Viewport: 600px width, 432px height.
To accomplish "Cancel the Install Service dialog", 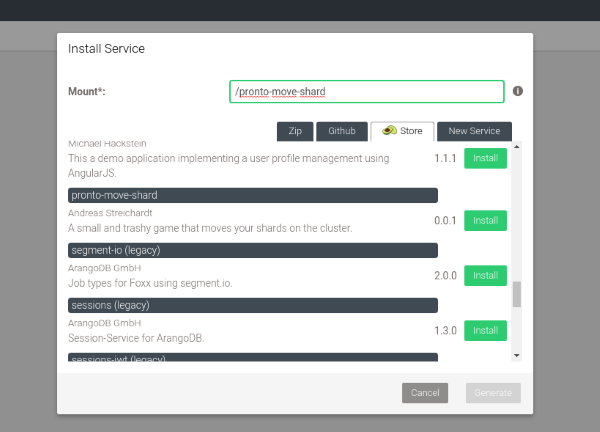I will [x=425, y=393].
